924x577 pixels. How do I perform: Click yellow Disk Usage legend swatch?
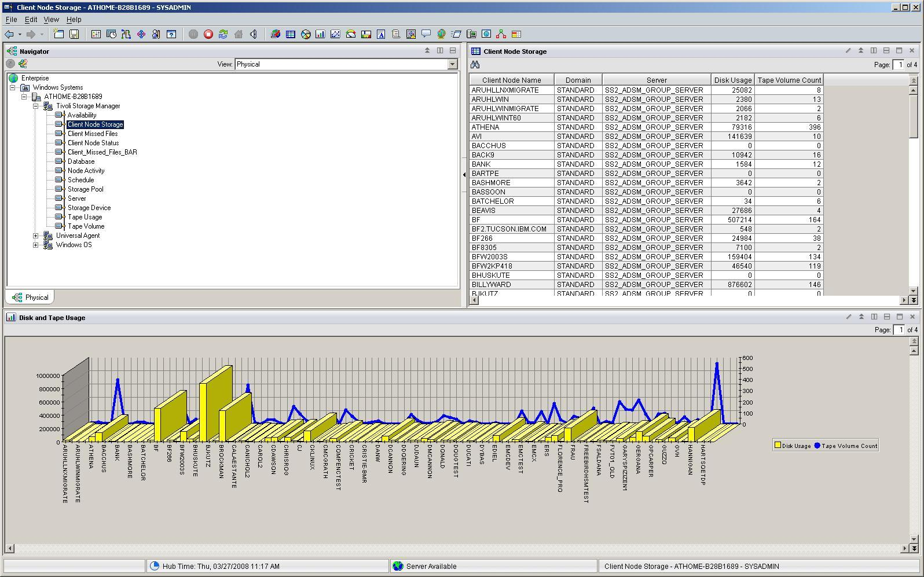coord(778,446)
